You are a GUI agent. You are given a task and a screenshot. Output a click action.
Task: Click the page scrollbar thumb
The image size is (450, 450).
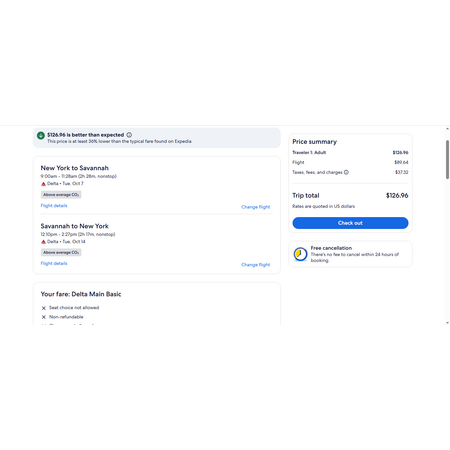[447, 160]
